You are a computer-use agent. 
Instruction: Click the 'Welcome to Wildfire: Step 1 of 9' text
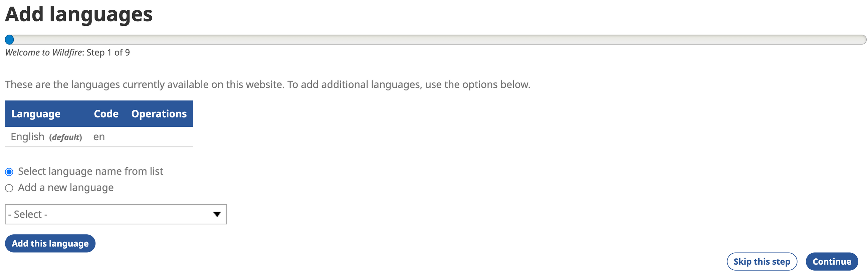[67, 53]
